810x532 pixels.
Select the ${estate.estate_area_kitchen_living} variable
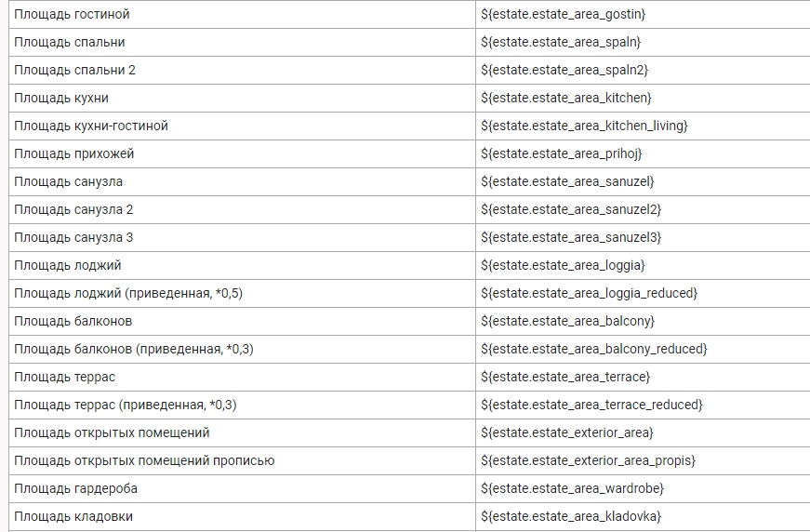[x=584, y=126]
